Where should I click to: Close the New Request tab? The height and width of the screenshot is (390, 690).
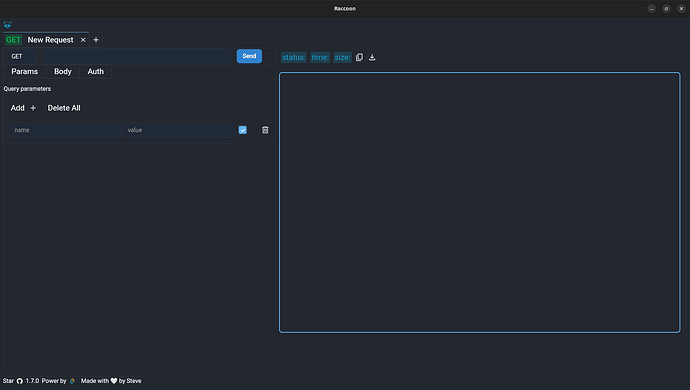click(x=83, y=40)
